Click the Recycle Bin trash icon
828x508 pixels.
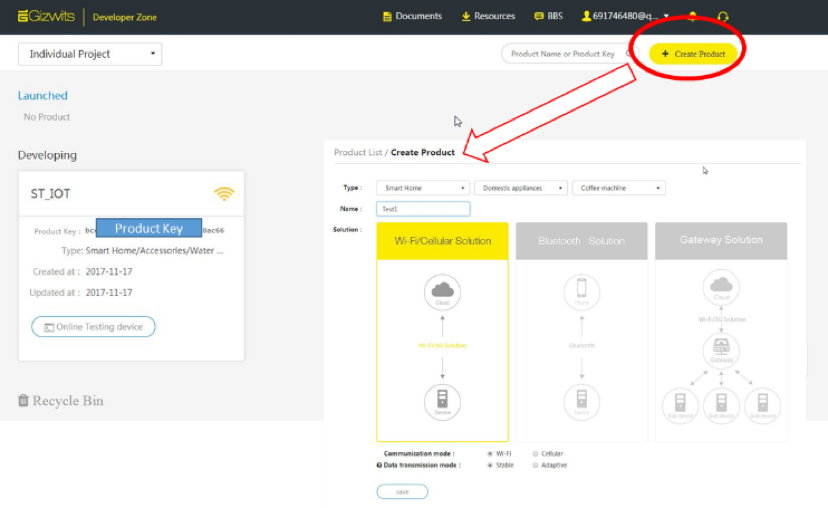(23, 401)
